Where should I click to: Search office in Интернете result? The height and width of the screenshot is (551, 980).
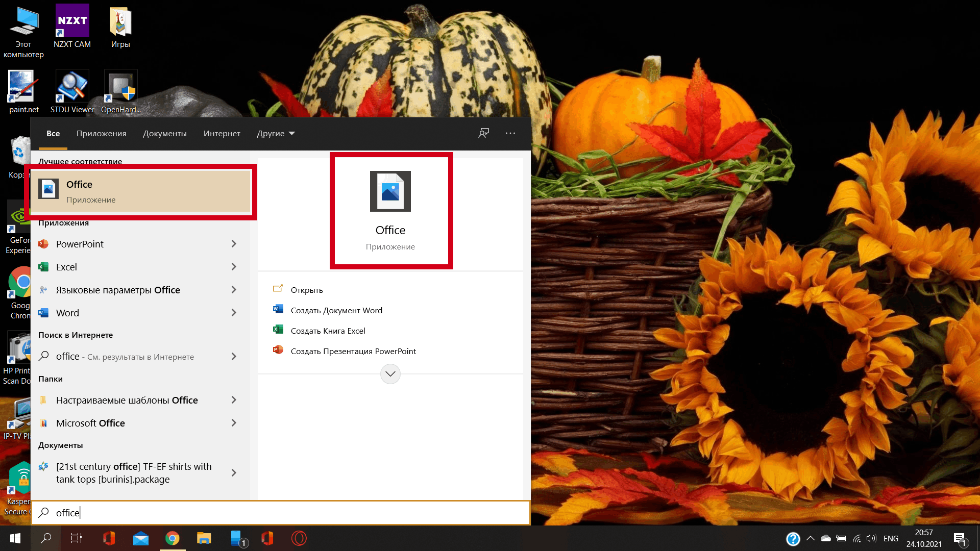click(x=125, y=357)
